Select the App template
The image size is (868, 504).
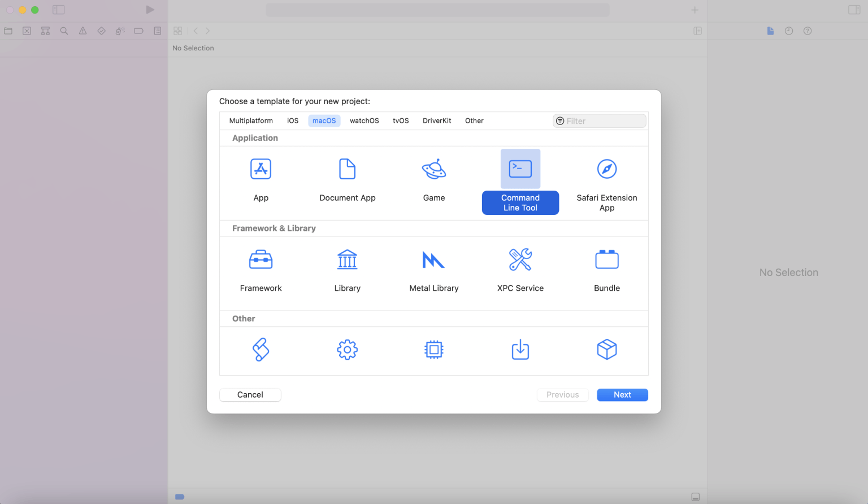tap(261, 179)
